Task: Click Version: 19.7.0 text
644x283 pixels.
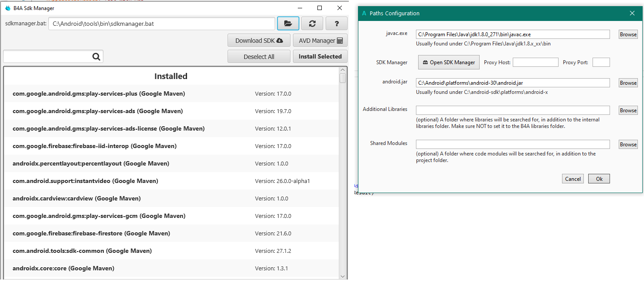Action: click(x=273, y=111)
